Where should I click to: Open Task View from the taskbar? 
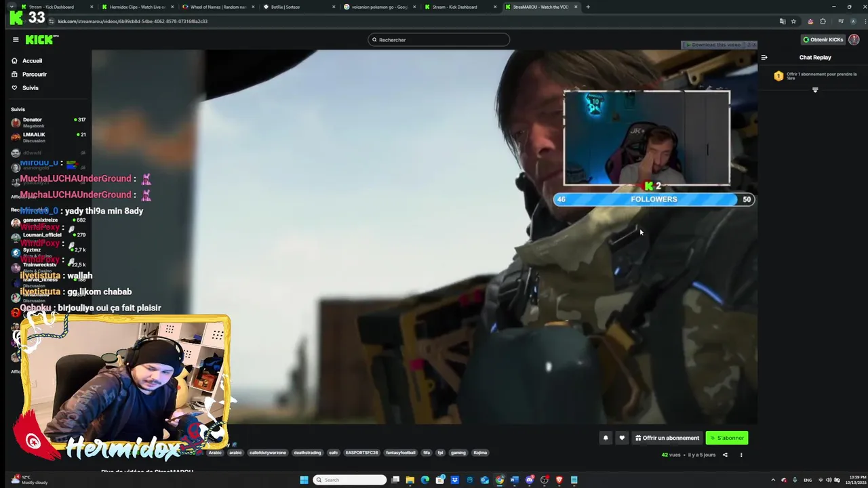395,480
